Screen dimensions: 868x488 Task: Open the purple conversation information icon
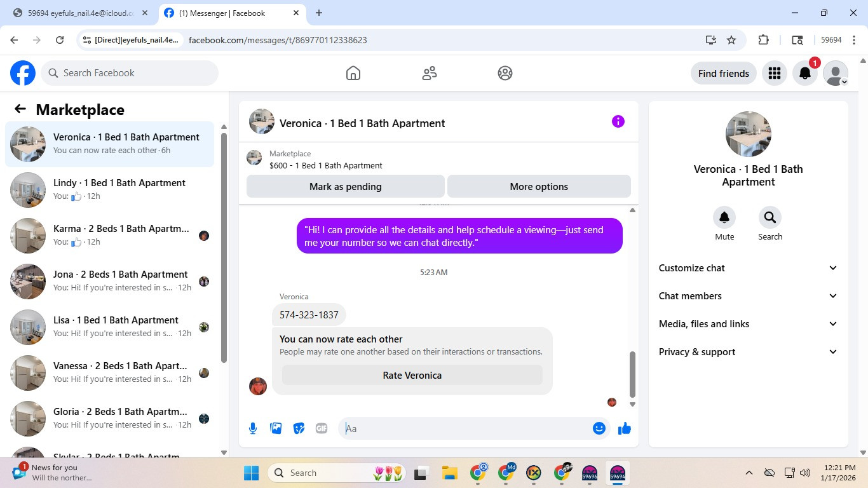[618, 121]
